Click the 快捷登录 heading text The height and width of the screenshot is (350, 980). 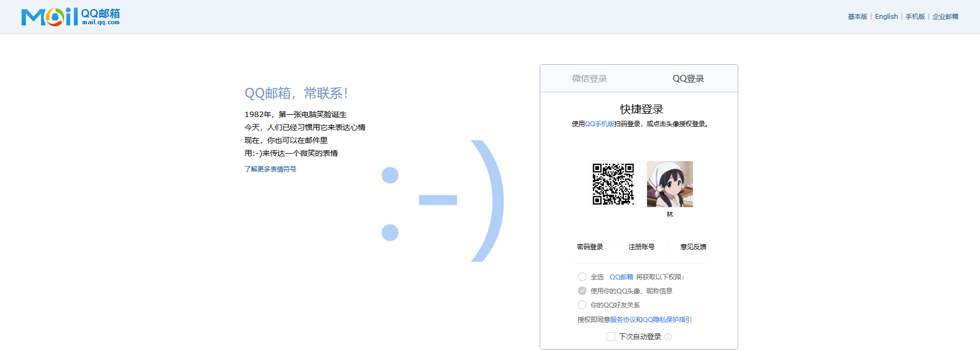[642, 109]
